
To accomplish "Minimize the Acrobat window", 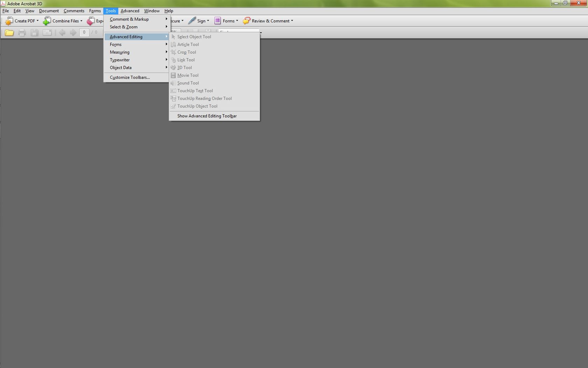I will 556,3.
